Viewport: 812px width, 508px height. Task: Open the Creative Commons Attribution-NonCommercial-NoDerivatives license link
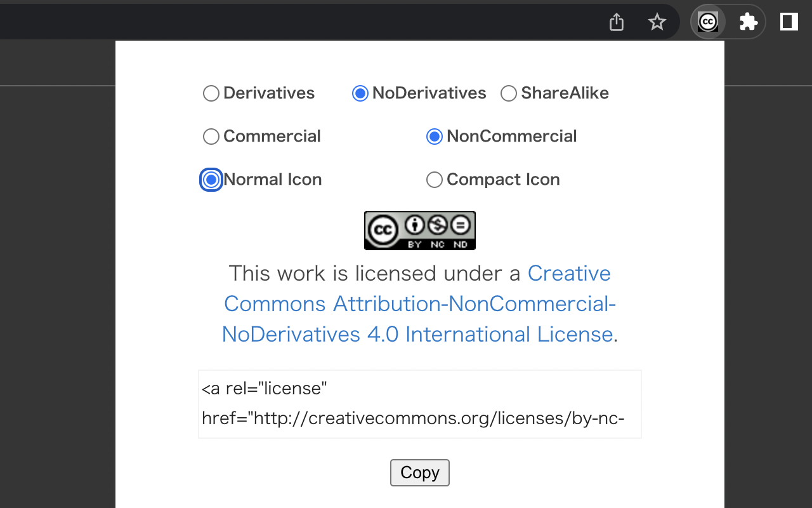[419, 304]
